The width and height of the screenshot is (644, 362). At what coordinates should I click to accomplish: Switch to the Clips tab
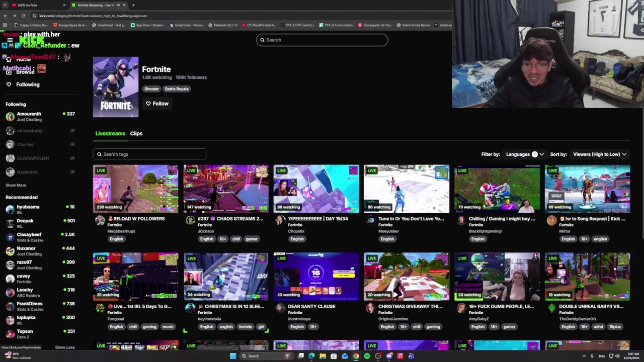pyautogui.click(x=136, y=133)
